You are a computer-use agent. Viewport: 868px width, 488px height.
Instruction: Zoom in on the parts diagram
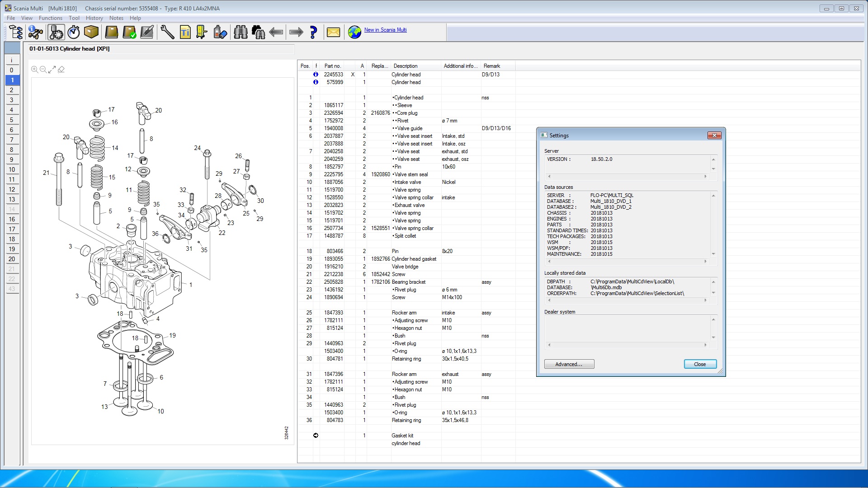coord(34,70)
